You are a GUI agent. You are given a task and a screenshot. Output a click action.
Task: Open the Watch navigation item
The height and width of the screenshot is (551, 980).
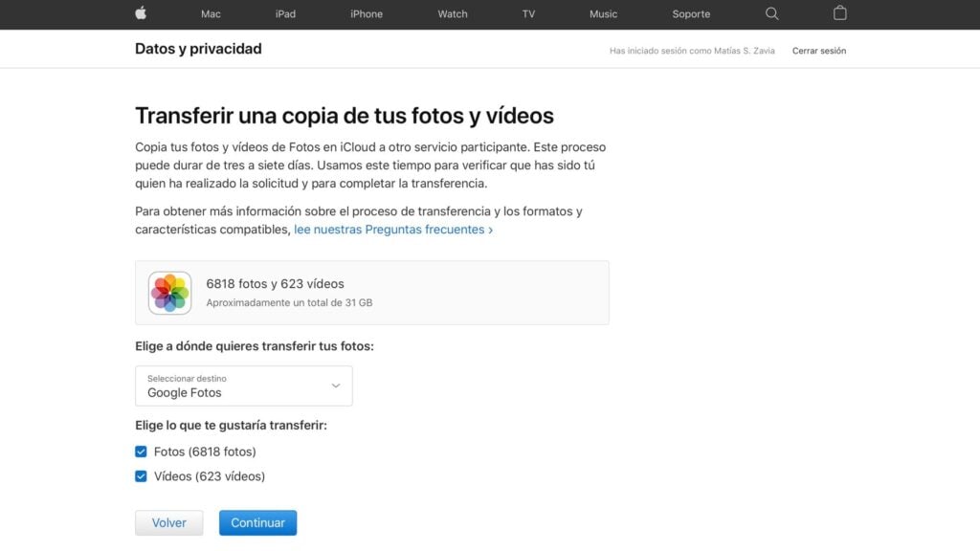[453, 14]
